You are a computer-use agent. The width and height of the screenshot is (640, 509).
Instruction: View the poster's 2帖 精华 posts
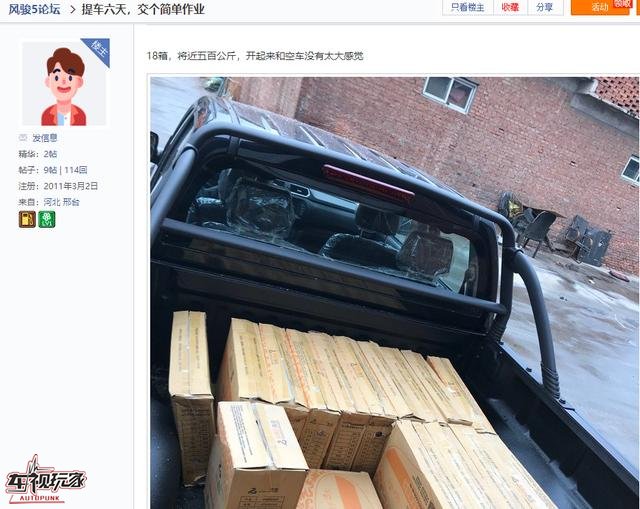(x=50, y=154)
